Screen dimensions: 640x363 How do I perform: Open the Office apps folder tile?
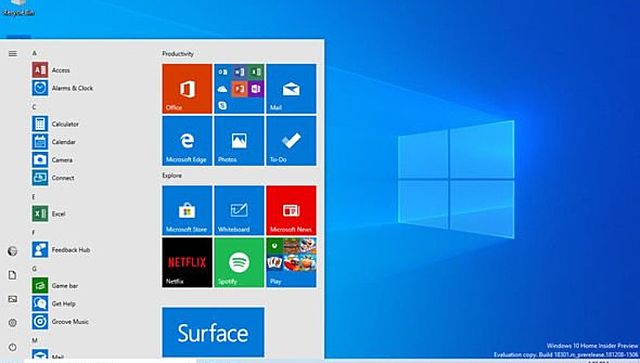click(239, 89)
